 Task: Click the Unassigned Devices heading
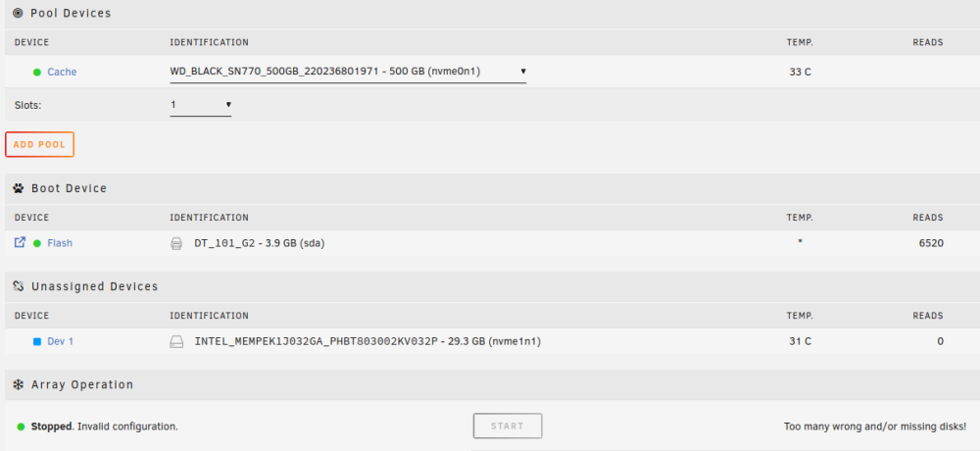pos(95,286)
